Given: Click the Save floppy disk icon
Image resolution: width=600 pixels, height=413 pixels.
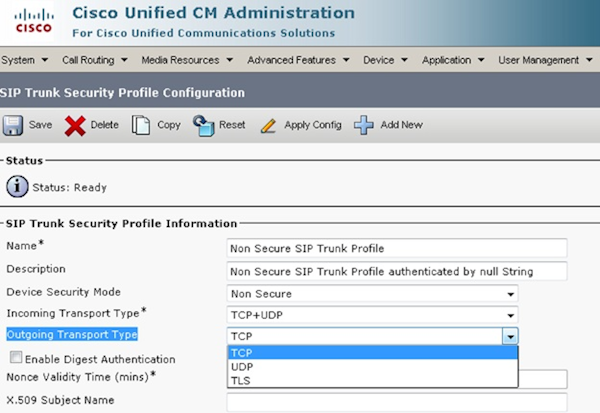Looking at the screenshot, I should [13, 125].
